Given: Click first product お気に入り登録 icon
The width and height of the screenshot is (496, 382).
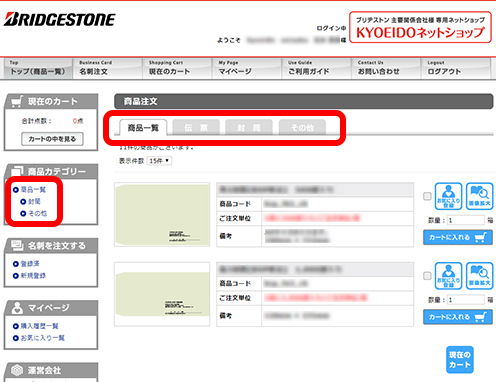Looking at the screenshot, I should 448,196.
